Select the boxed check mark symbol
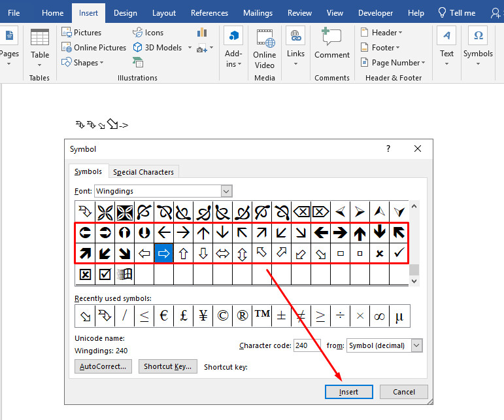The width and height of the screenshot is (504, 420). click(105, 274)
